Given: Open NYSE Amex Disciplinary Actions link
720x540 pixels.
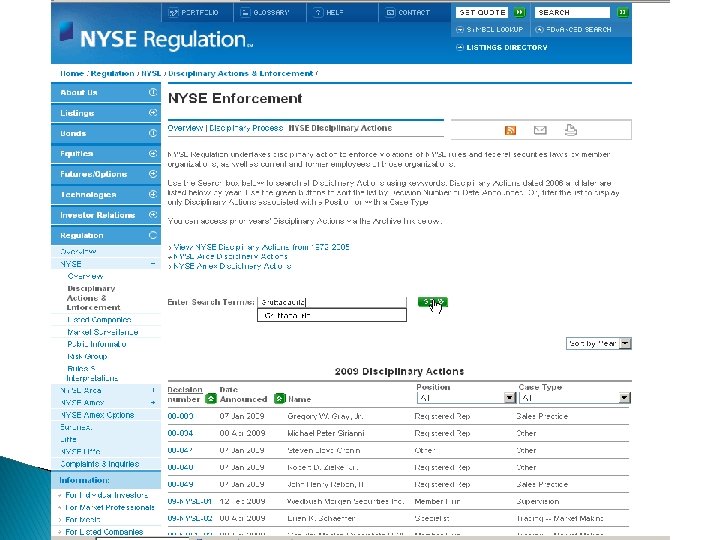Looking at the screenshot, I should pyautogui.click(x=232, y=266).
